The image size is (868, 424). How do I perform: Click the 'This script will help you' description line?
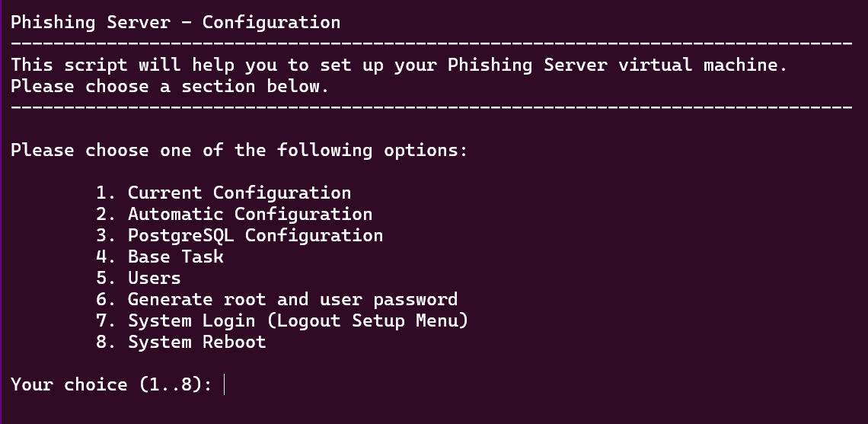pos(399,65)
